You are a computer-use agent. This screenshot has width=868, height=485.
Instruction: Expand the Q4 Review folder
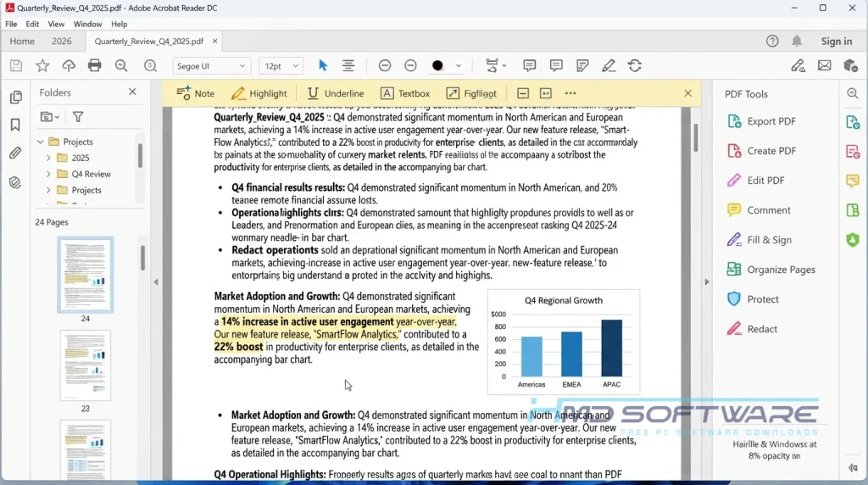[48, 174]
